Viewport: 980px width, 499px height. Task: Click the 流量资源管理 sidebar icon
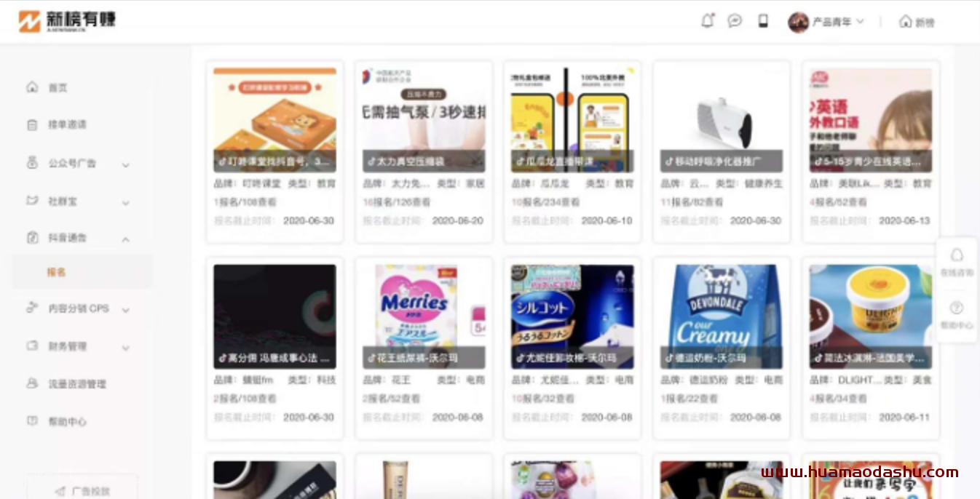tap(32, 383)
